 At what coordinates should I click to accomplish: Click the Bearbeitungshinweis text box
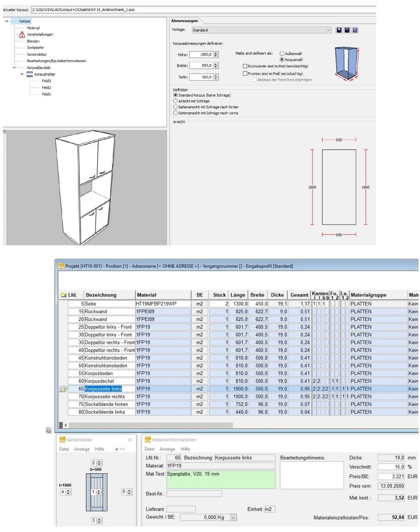click(312, 475)
